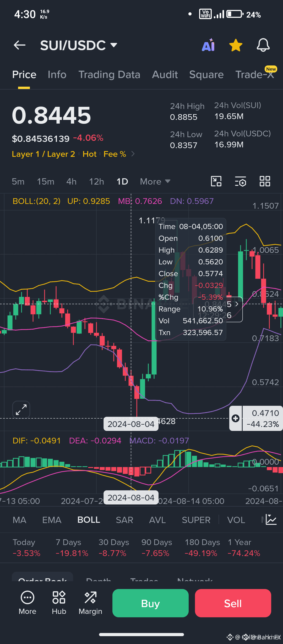Screen dimensions: 283x644
Task: Open the indicator settings chart icon
Action: (271, 519)
